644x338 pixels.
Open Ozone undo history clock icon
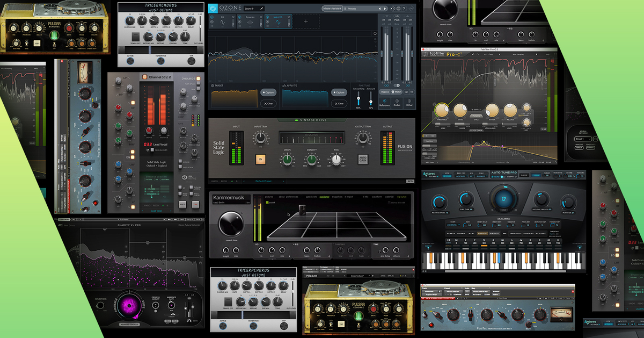393,9
